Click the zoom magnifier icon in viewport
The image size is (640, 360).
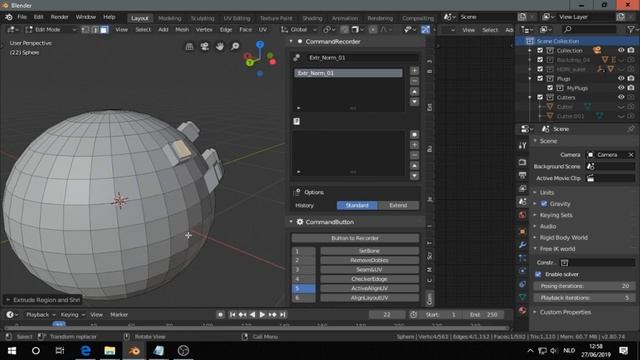[x=235, y=46]
